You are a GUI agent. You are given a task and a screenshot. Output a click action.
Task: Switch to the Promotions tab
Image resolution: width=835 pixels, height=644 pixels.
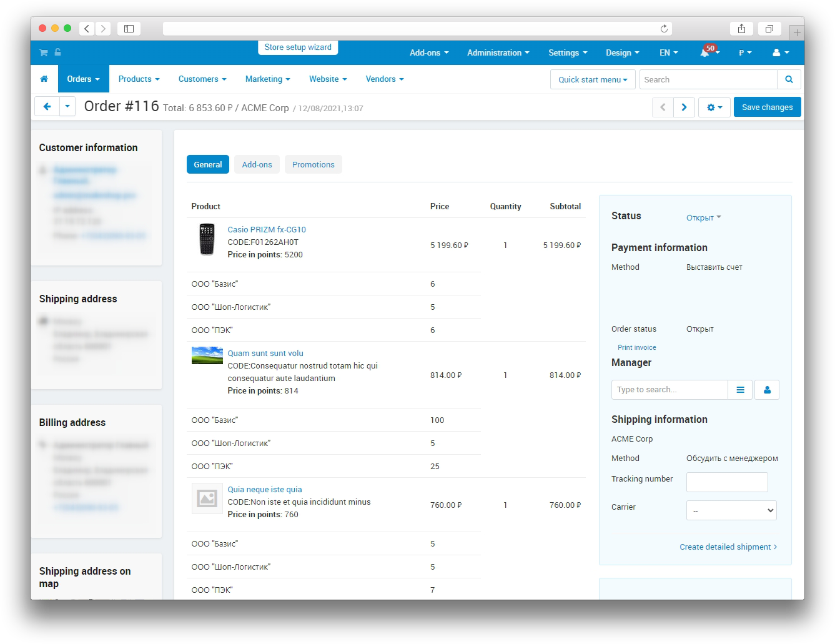pyautogui.click(x=313, y=165)
